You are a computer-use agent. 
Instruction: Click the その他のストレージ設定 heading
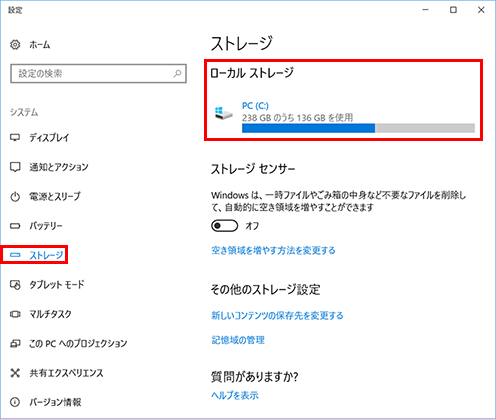click(x=265, y=289)
